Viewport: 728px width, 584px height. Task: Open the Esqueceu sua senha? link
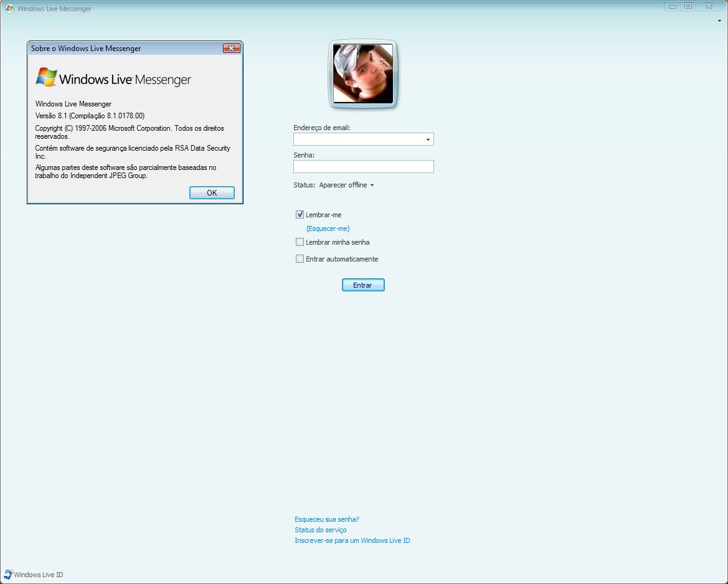pos(327,519)
